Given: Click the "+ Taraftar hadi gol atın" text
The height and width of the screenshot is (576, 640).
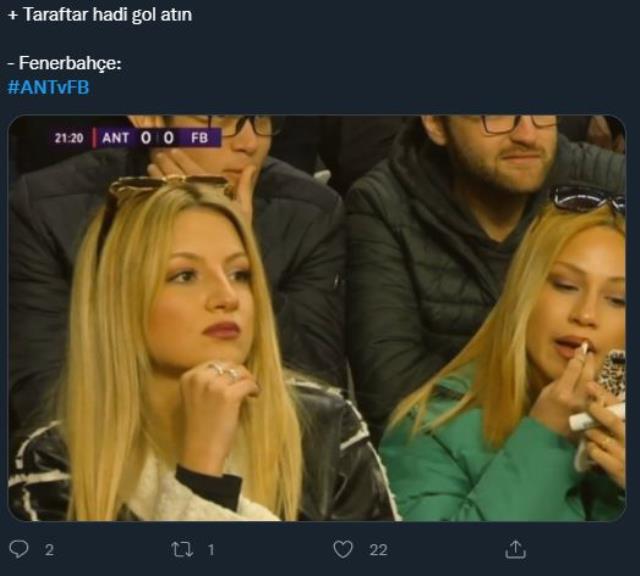Looking at the screenshot, I should 99,15.
